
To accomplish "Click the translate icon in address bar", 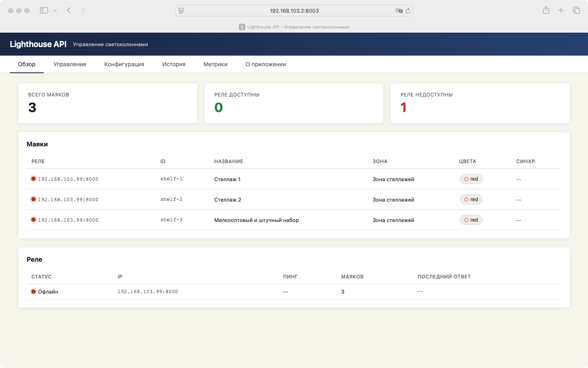I will pyautogui.click(x=399, y=11).
